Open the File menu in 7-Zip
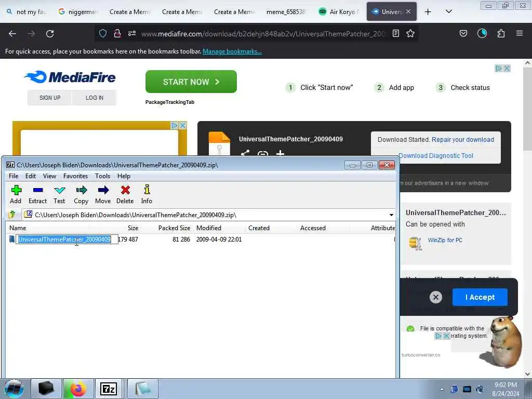 point(14,176)
